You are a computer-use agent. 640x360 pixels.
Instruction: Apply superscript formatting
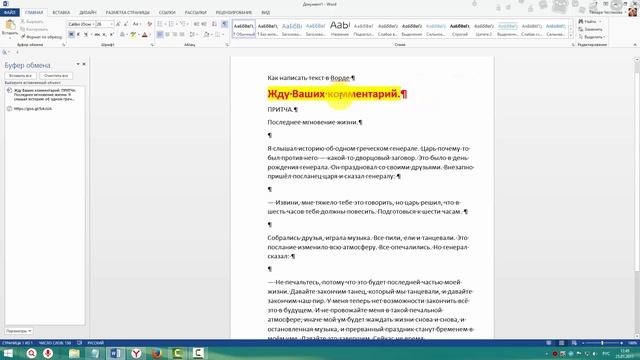point(111,35)
